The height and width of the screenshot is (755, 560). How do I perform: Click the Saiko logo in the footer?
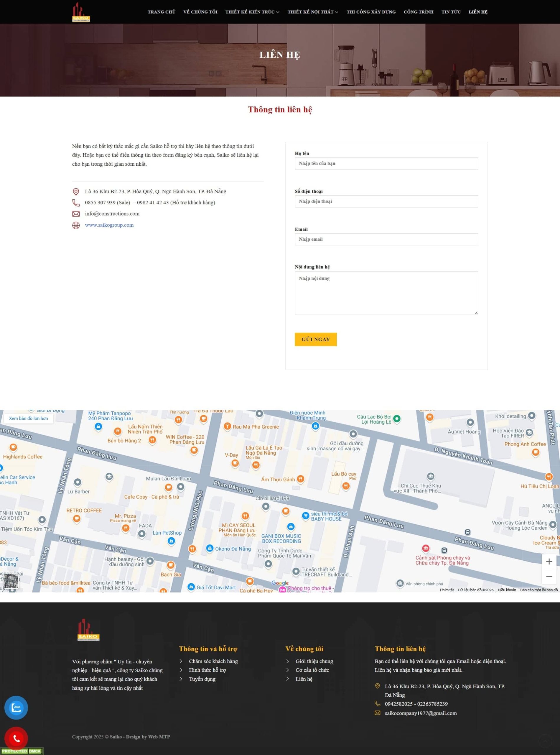tap(88, 630)
